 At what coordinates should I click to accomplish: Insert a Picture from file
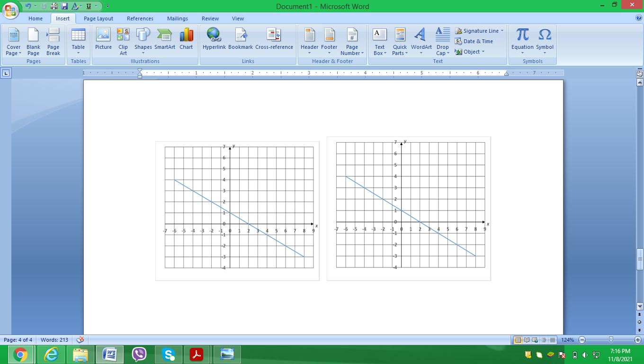pos(103,40)
